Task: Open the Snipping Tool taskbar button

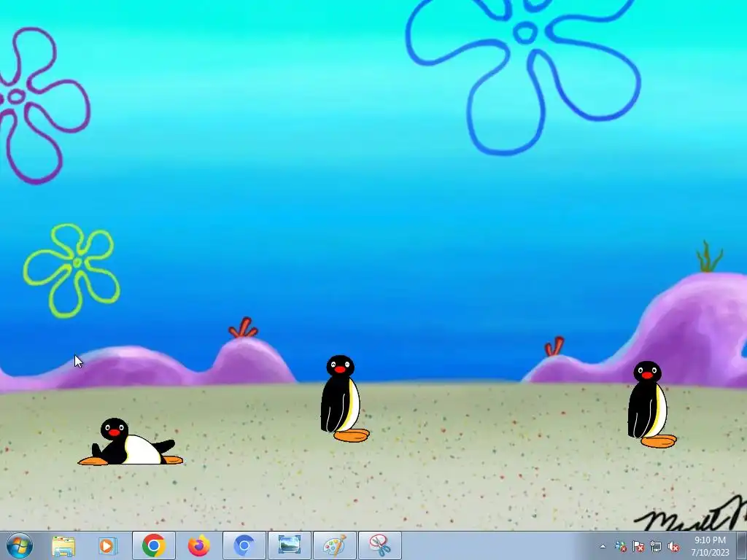Action: coord(379,545)
